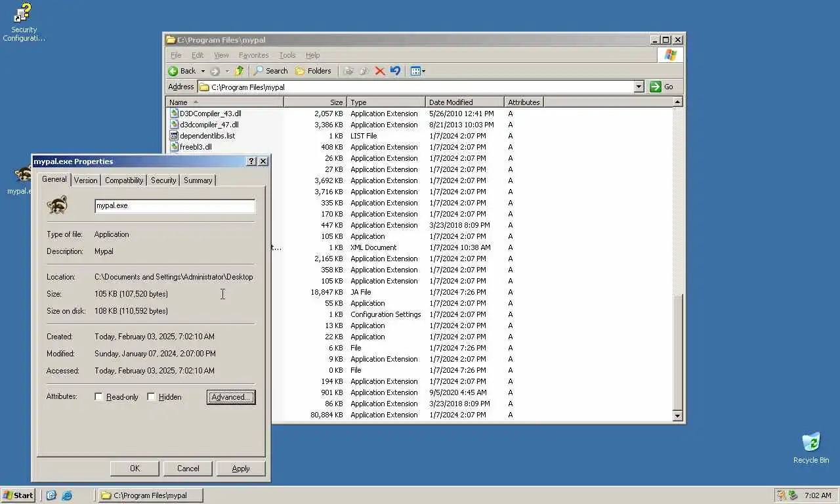Switch to the Compatibility tab
Image resolution: width=840 pixels, height=504 pixels.
click(x=124, y=180)
